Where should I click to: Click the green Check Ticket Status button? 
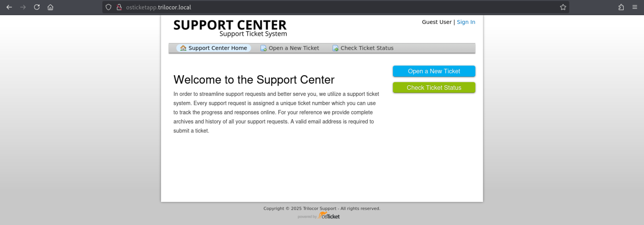point(434,88)
